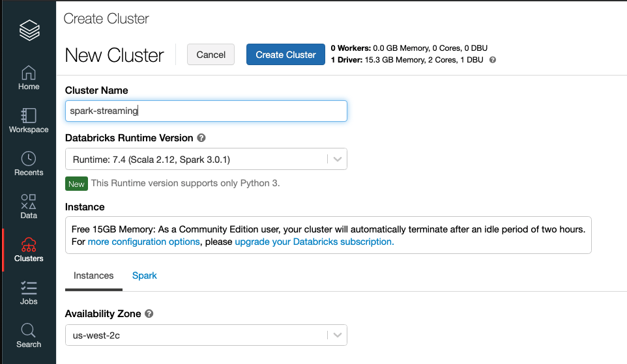Click help icon beside Availability Zone
The height and width of the screenshot is (364, 627).
click(149, 314)
